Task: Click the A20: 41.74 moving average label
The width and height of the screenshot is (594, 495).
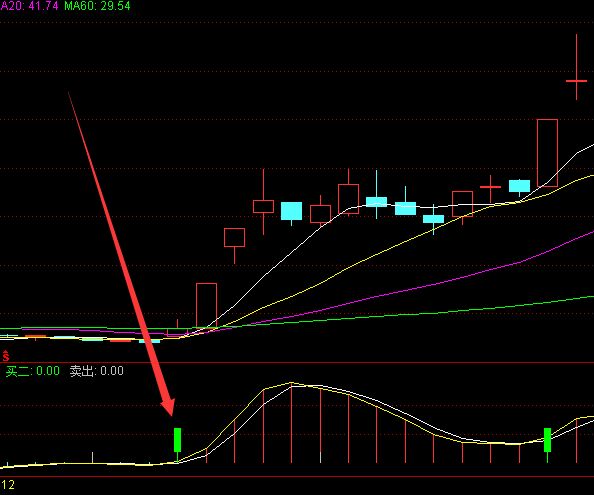Action: [29, 6]
